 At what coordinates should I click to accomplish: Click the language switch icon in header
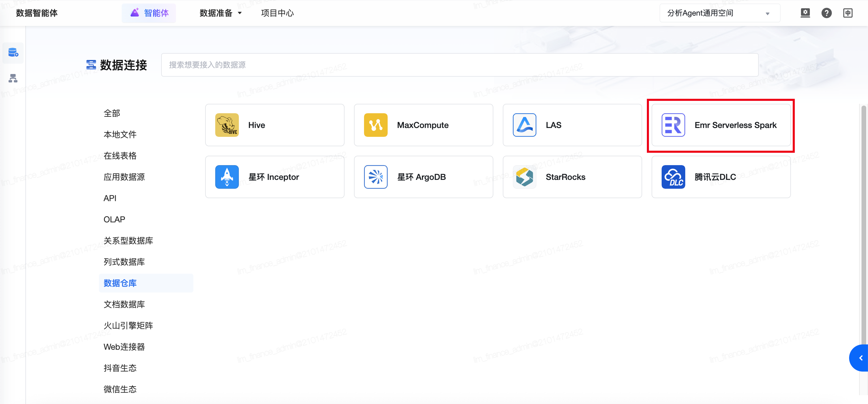tap(848, 13)
